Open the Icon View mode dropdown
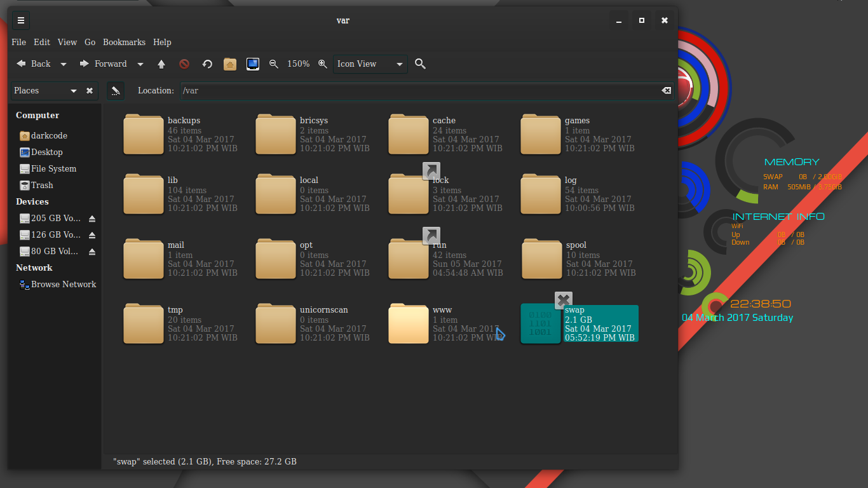 click(x=370, y=64)
